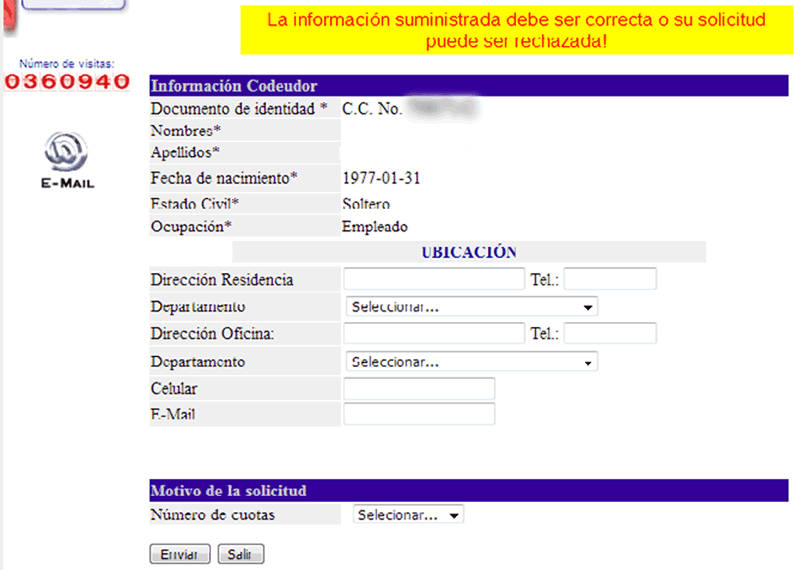Click the yellow warning banner text
The image size is (800, 570).
point(516,30)
